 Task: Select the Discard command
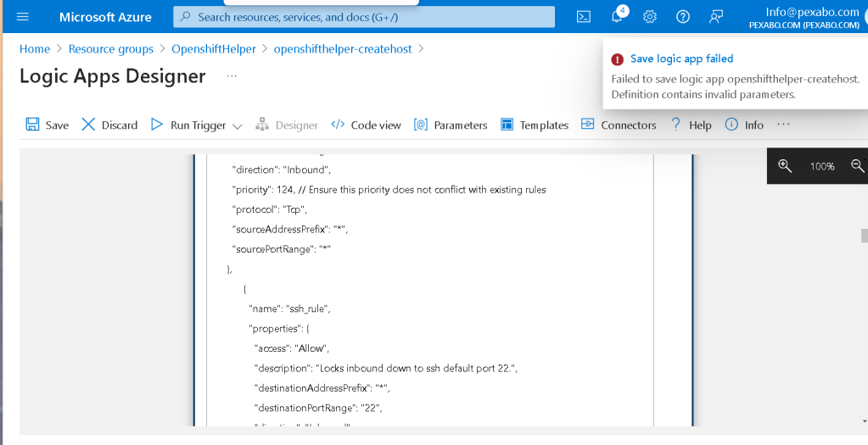(109, 125)
